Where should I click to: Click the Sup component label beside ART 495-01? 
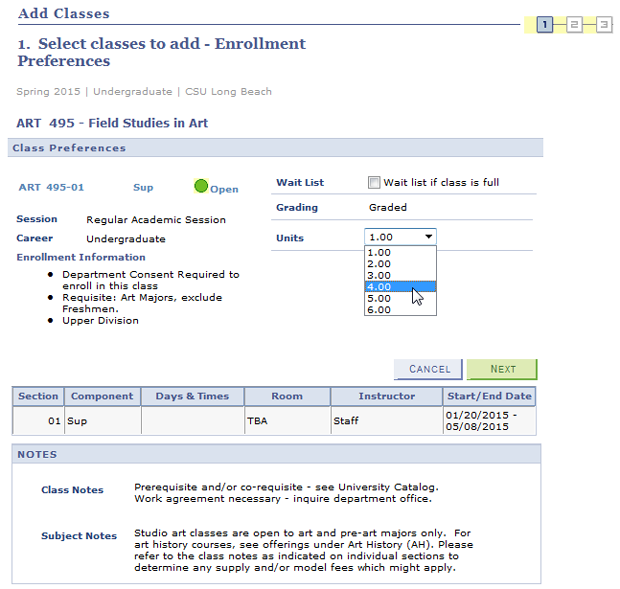[x=143, y=187]
